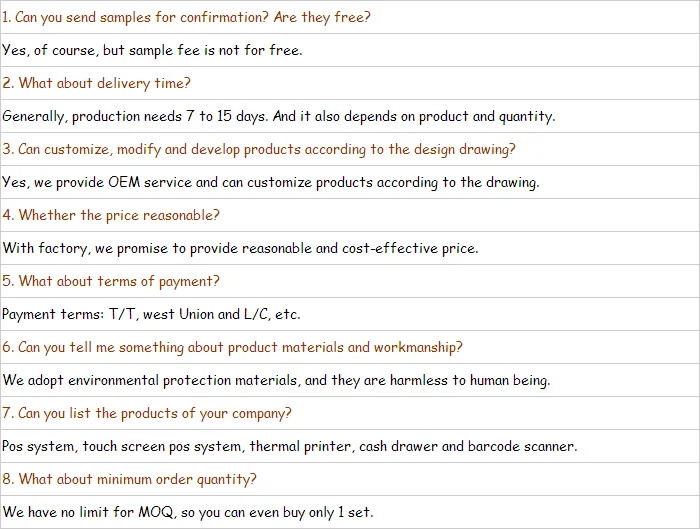The height and width of the screenshot is (530, 700).
Task: Click the question about whether the price is reasonable
Action: (110, 216)
